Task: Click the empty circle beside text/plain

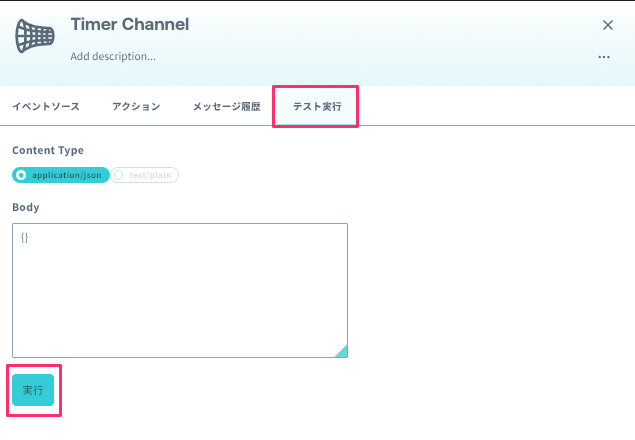Action: point(120,175)
